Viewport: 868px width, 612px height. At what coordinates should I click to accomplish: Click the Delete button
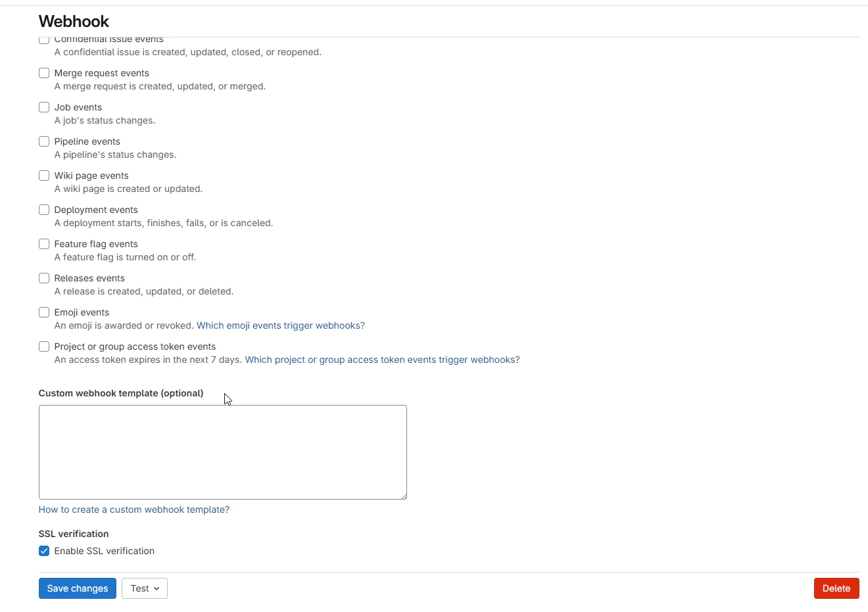click(x=836, y=588)
